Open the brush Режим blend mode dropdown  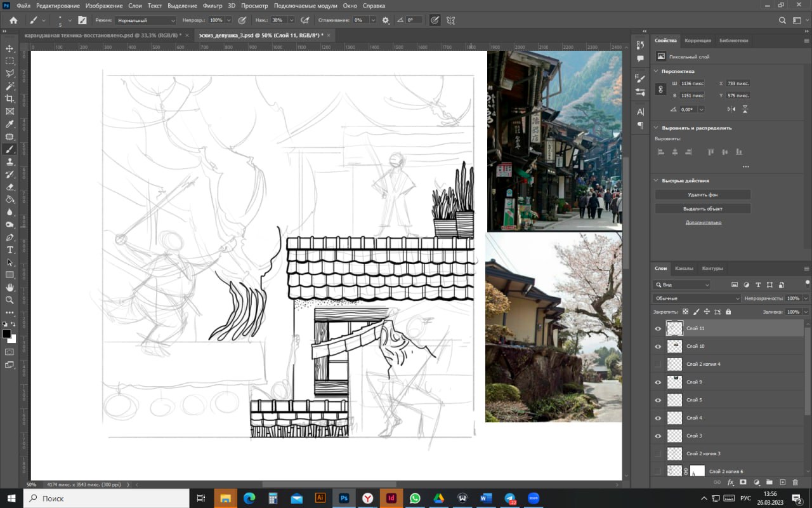tap(146, 20)
